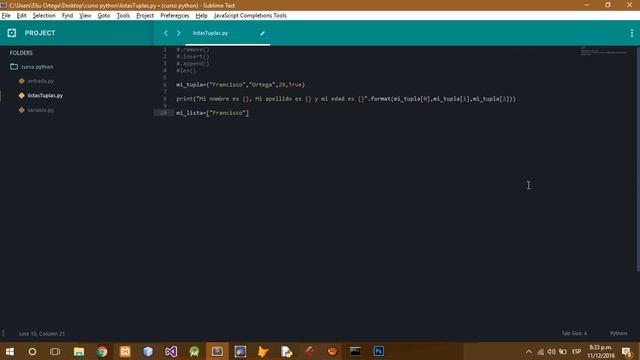The width and height of the screenshot is (640, 360).
Task: Open Cortana search circle in taskbar
Action: 32,351
